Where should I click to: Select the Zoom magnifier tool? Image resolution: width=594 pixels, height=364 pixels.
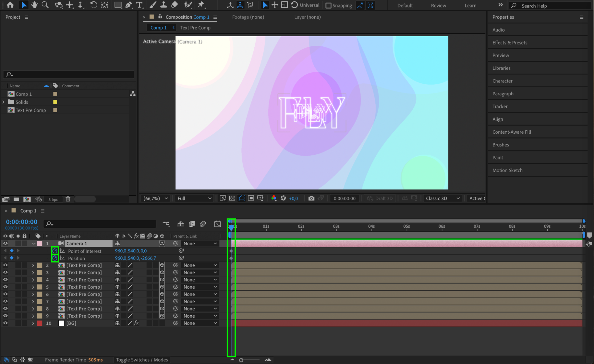click(45, 5)
